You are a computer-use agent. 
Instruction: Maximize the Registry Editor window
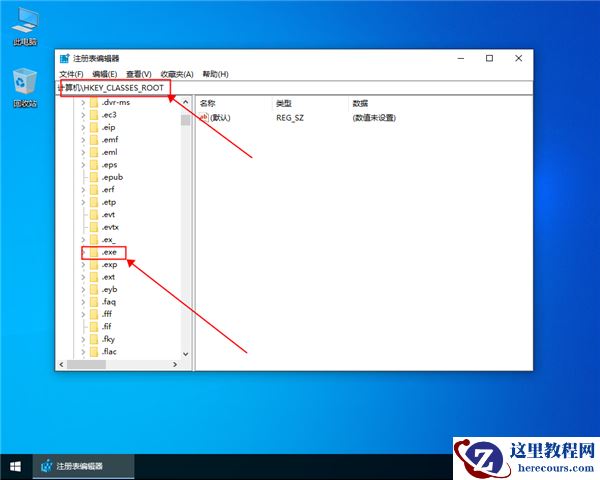click(489, 58)
